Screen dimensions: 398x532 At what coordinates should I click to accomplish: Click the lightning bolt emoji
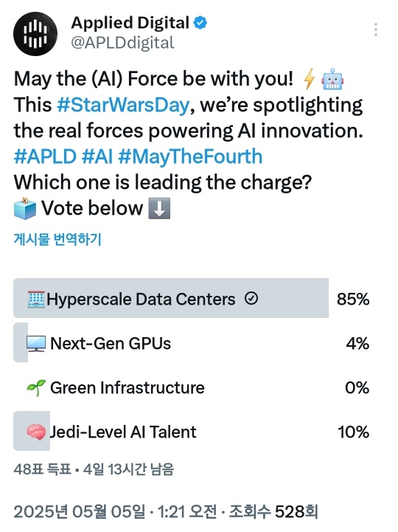point(309,79)
